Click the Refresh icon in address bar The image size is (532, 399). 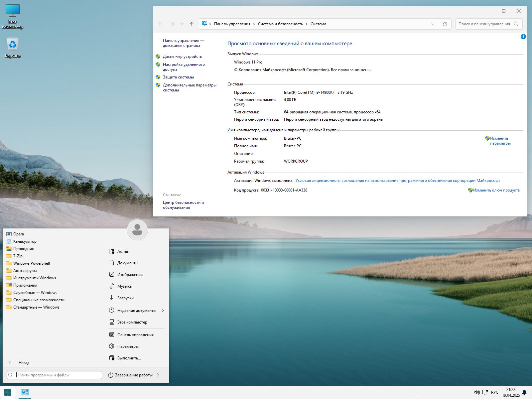tap(445, 24)
